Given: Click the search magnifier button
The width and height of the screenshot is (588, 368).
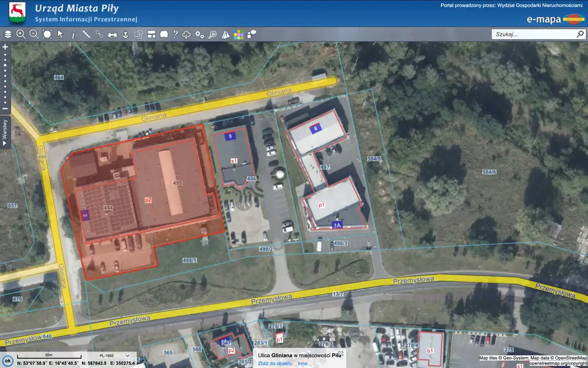Looking at the screenshot, I should coord(580,34).
